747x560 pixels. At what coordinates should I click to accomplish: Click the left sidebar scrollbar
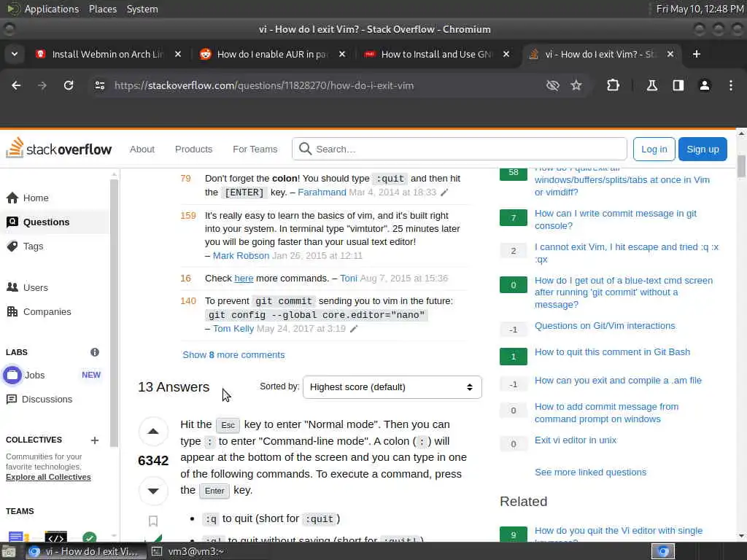[x=114, y=312]
